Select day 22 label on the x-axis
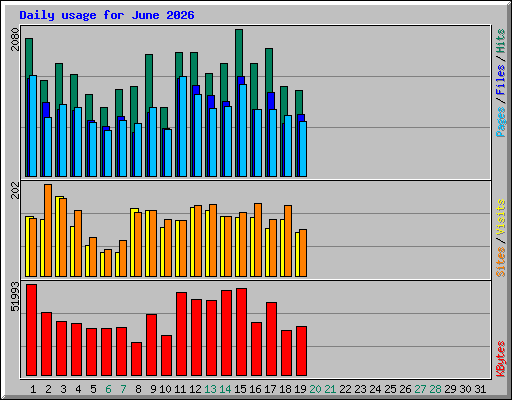 pyautogui.click(x=345, y=389)
